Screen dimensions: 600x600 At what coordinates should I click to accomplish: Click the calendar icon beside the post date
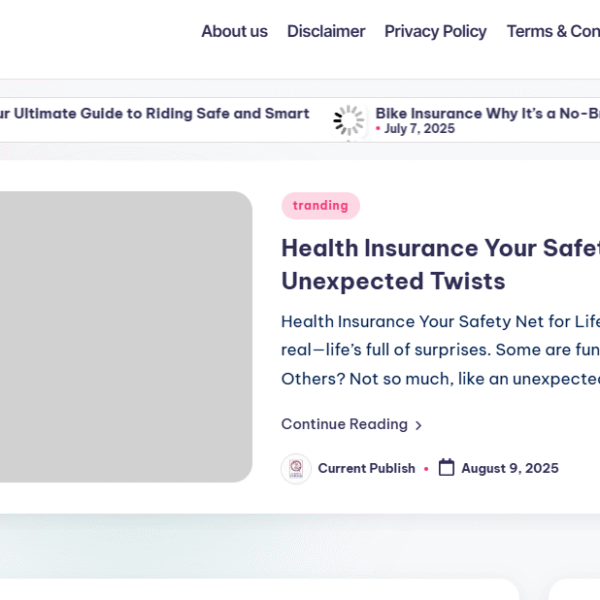tap(447, 468)
